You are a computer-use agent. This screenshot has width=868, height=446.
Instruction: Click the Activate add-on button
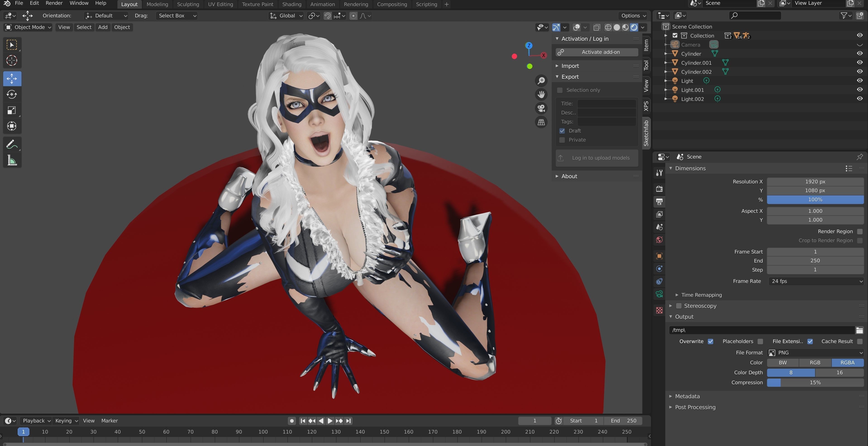click(597, 52)
